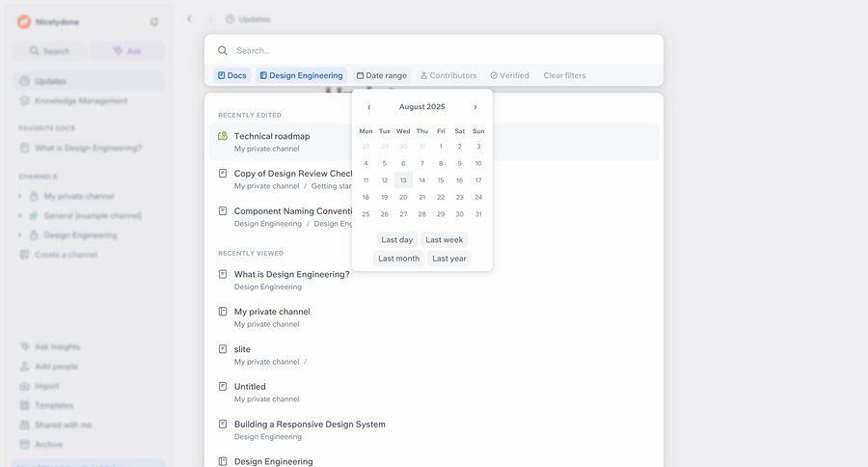The height and width of the screenshot is (467, 868).
Task: Click the magnifier icon in search bar
Action: pyautogui.click(x=223, y=50)
